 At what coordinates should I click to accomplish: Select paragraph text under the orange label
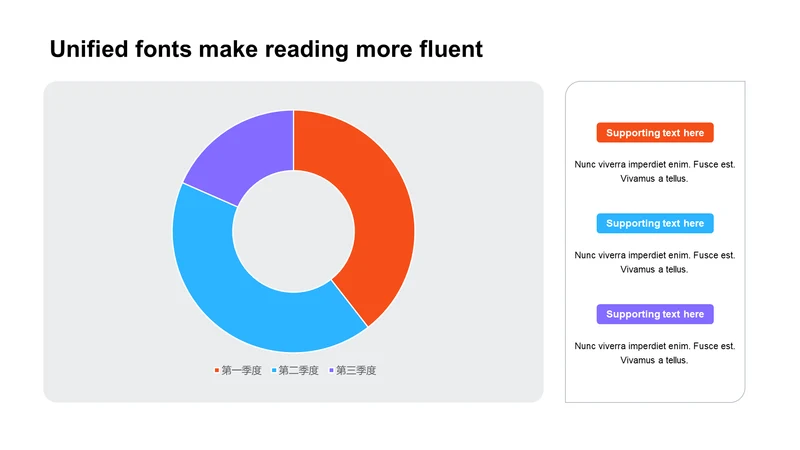(655, 171)
